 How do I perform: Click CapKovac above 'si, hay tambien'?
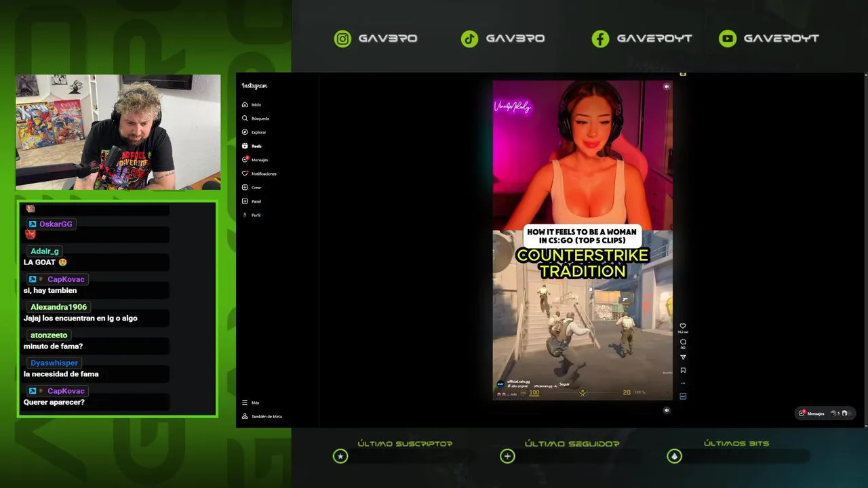coord(66,279)
